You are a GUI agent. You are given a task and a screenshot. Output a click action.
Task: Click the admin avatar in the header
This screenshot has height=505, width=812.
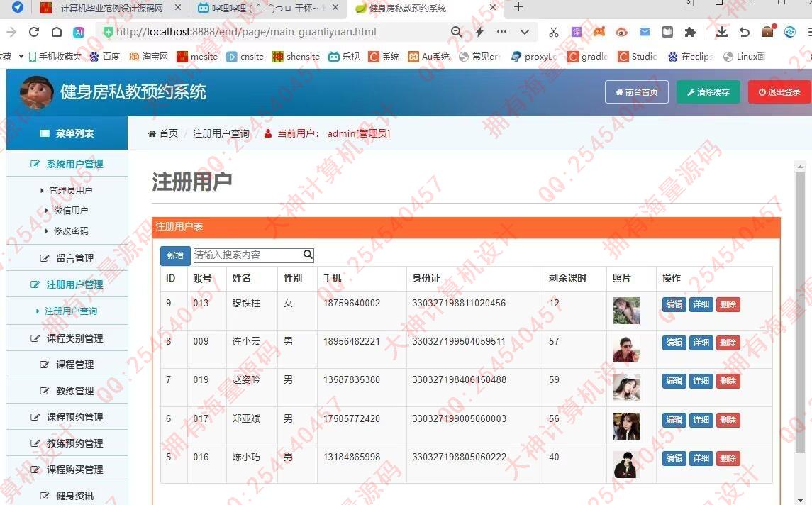click(35, 92)
